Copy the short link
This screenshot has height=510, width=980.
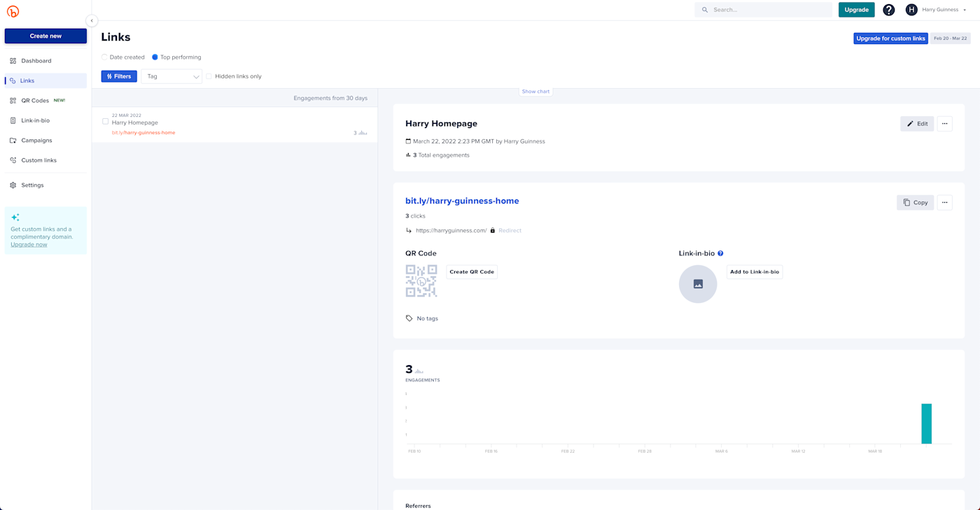pyautogui.click(x=915, y=203)
